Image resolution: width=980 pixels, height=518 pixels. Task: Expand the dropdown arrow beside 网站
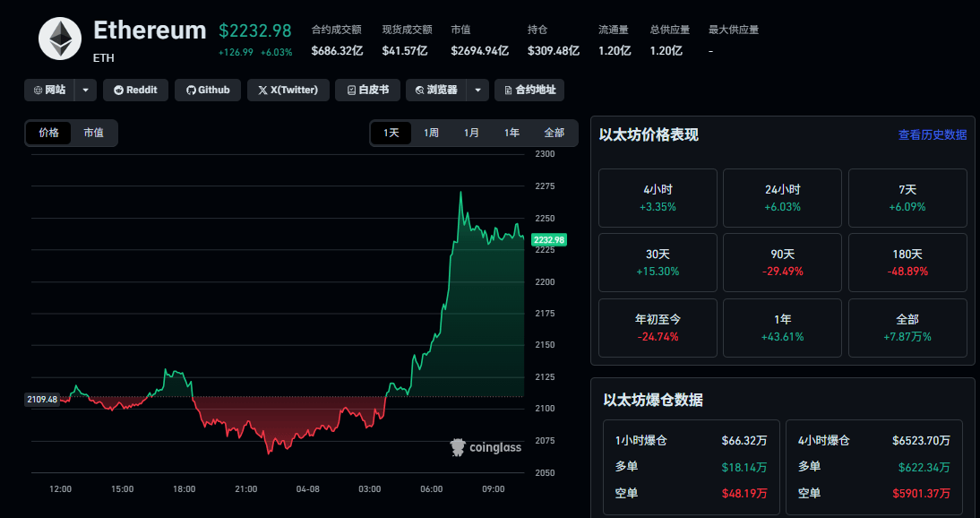(85, 90)
